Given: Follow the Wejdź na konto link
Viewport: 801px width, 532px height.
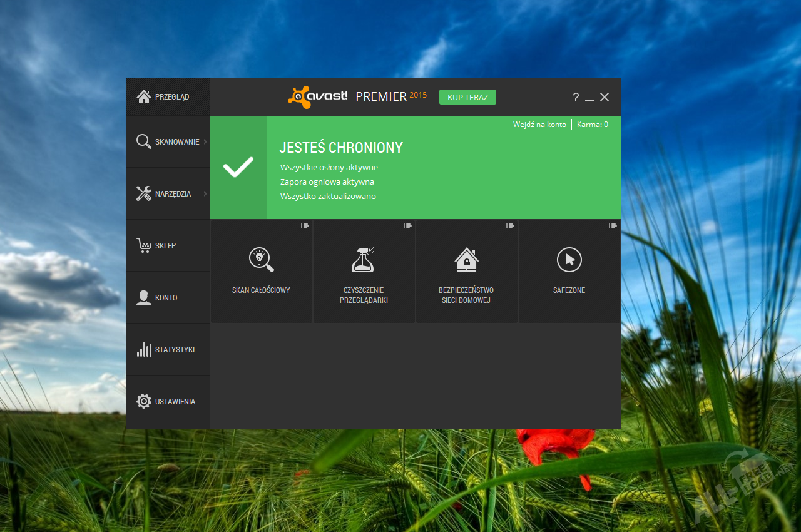Looking at the screenshot, I should tap(539, 125).
